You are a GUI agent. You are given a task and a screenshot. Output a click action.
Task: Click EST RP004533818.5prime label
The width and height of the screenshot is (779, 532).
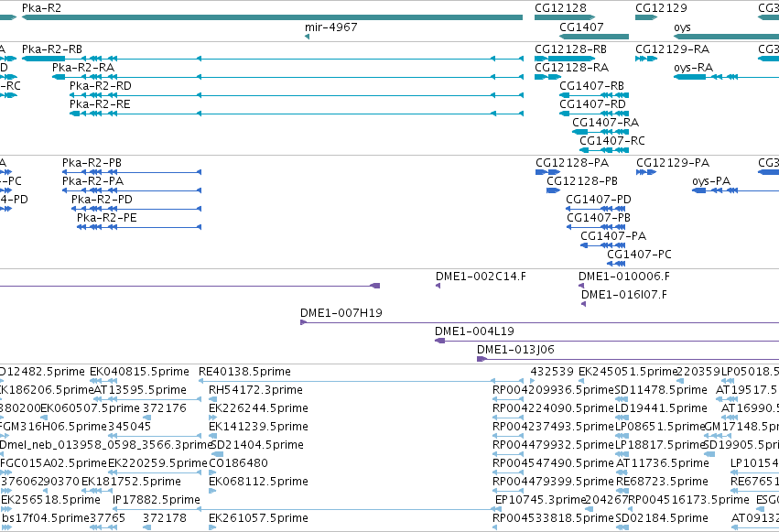tap(554, 518)
